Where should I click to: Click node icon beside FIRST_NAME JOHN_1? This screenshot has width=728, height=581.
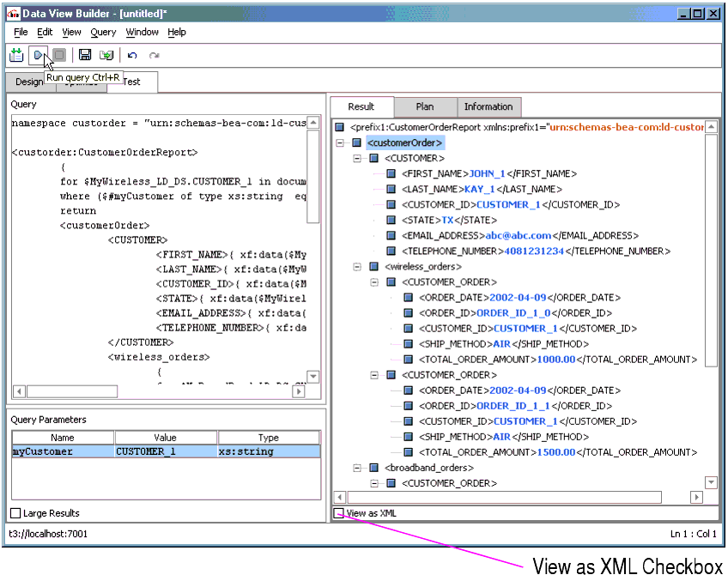coord(391,173)
